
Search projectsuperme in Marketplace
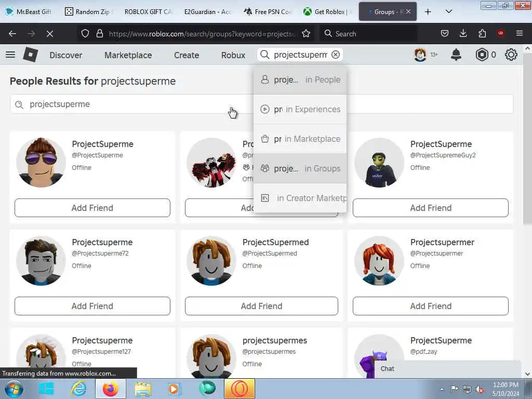[300, 139]
